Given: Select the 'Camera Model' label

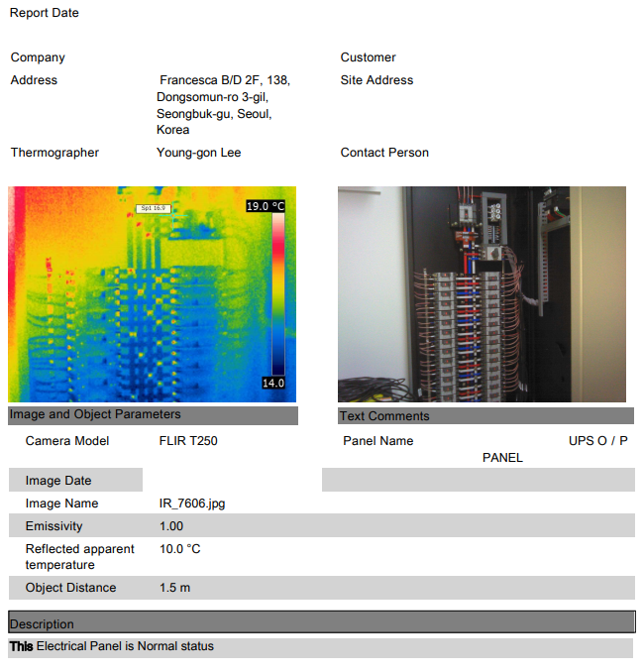Looking at the screenshot, I should (67, 441).
